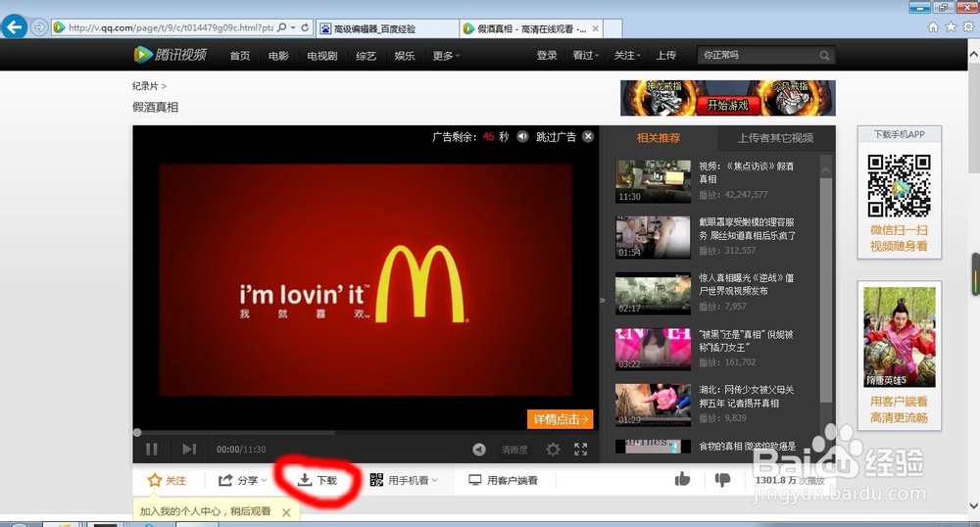980x527 pixels.
Task: Switch to 高级编辑器_百度经验 browser tab
Action: [x=387, y=28]
